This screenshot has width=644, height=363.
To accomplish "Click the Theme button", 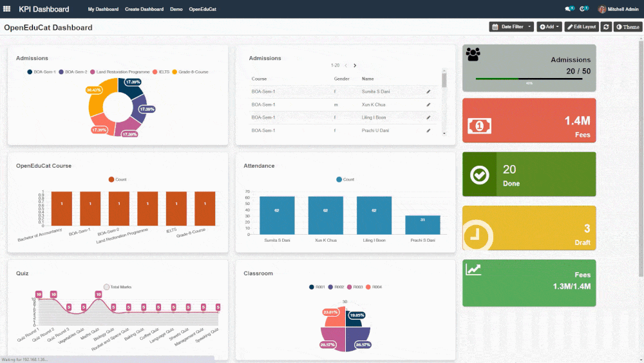I will tap(627, 26).
